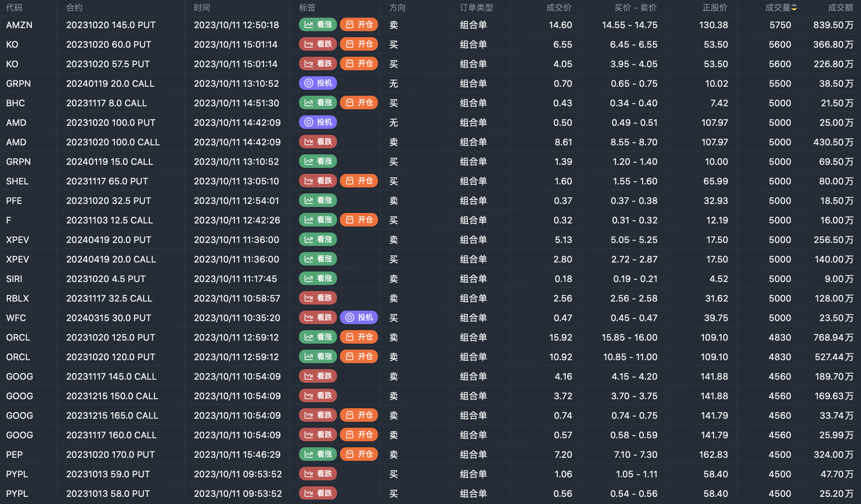The image size is (861, 504).
Task: Click the 看涨 tag on BHC 8.0 CALL
Action: click(x=318, y=103)
